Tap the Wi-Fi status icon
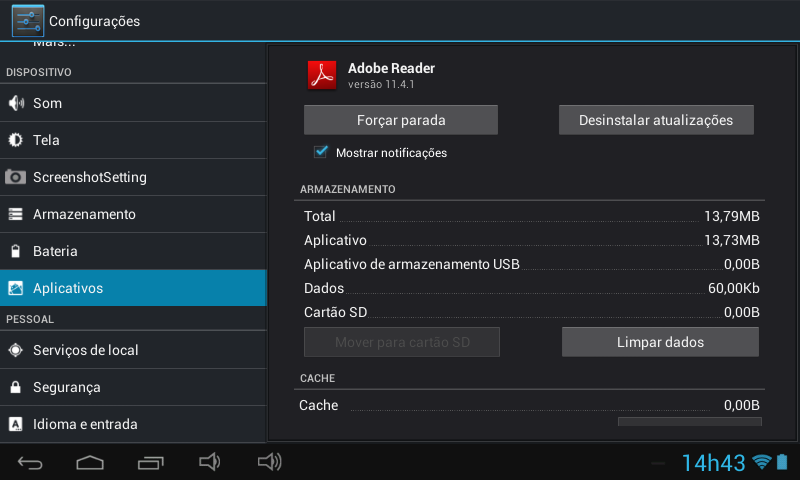This screenshot has height=480, width=800. (762, 462)
